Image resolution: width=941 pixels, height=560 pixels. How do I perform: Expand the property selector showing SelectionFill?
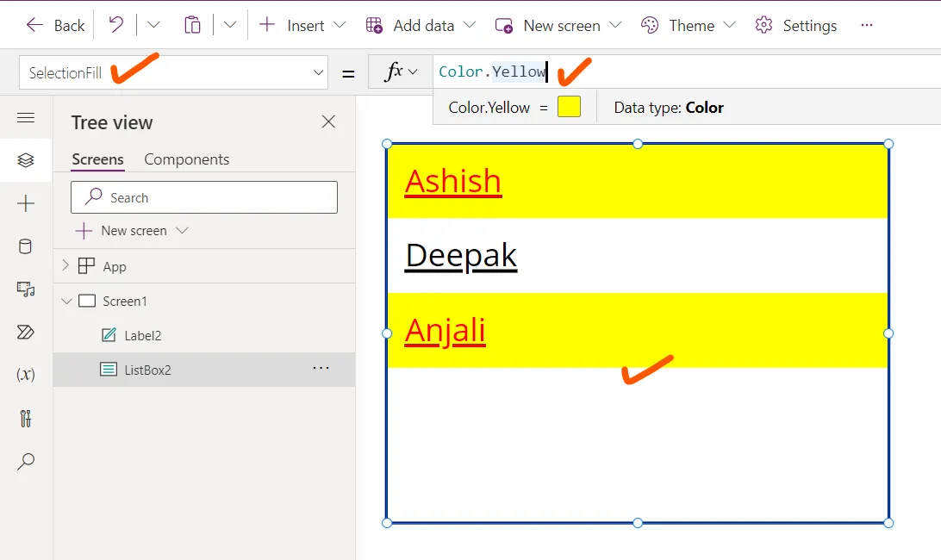point(318,72)
